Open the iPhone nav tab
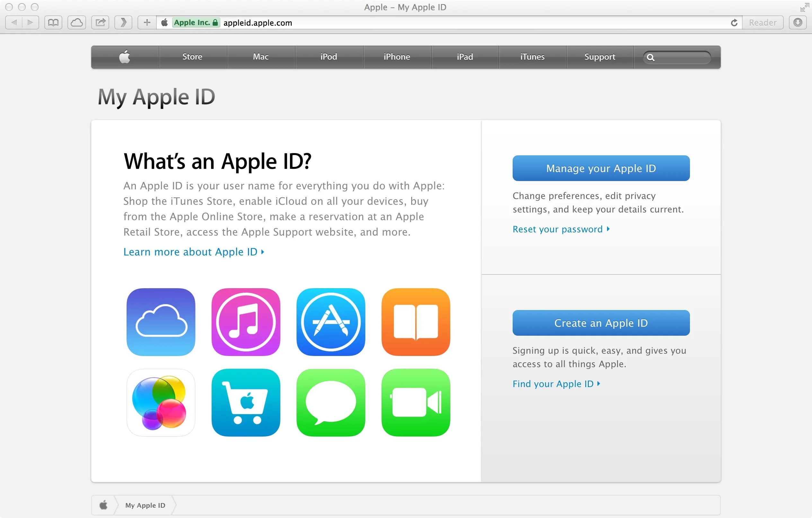The height and width of the screenshot is (518, 812). coord(397,56)
